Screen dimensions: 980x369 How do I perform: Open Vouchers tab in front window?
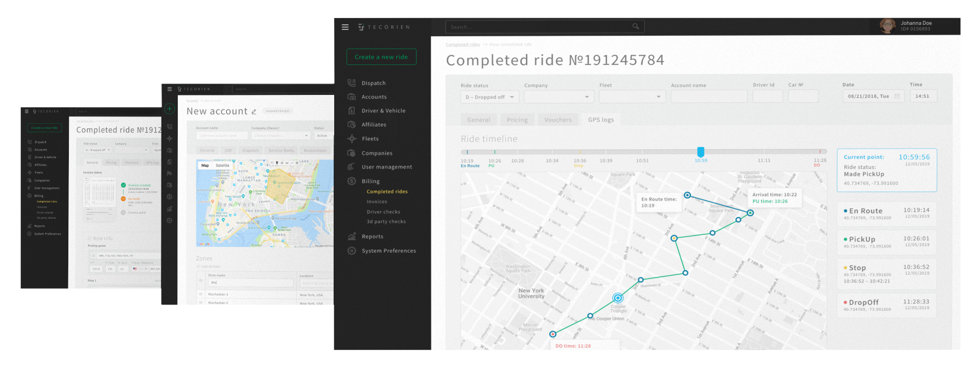[558, 120]
